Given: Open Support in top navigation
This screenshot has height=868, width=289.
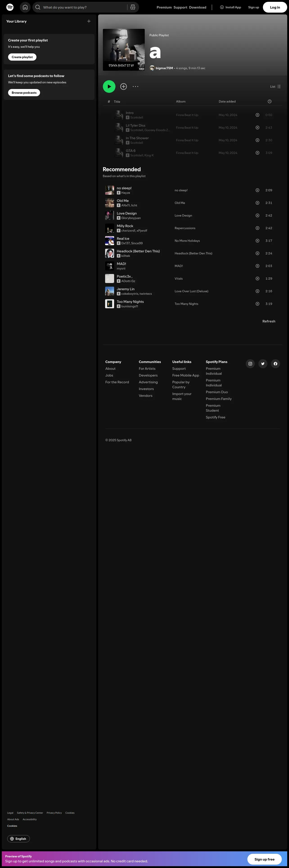Looking at the screenshot, I should [x=180, y=7].
